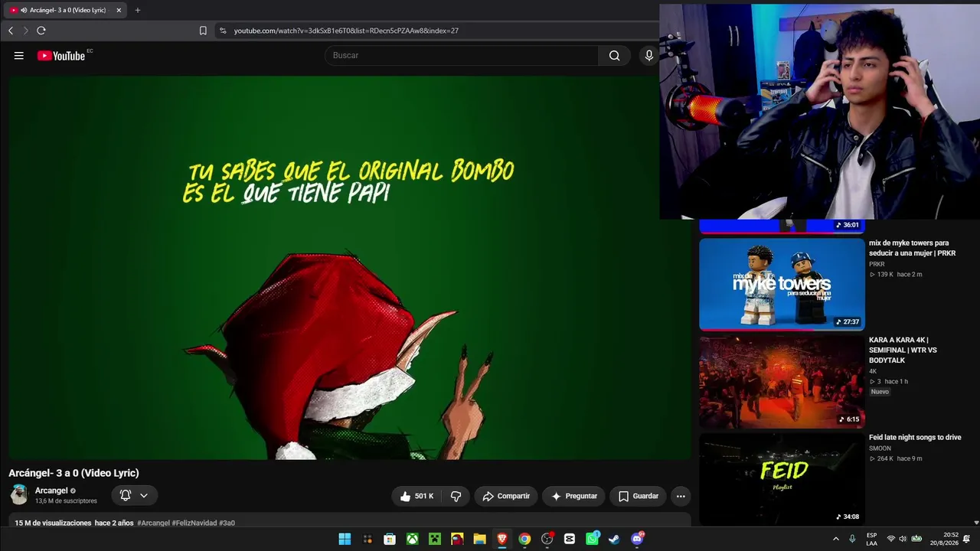Select the Arcángel- 3 a 0 browser tab
This screenshot has height=551, width=980.
pos(66,10)
